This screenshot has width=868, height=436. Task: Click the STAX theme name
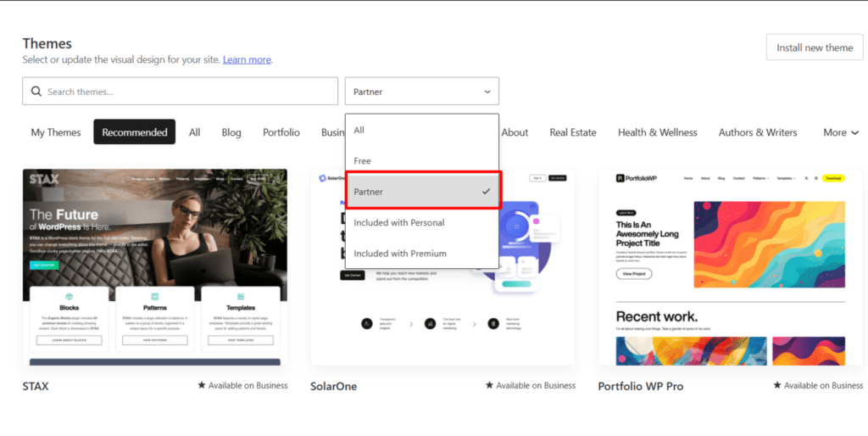tap(36, 386)
